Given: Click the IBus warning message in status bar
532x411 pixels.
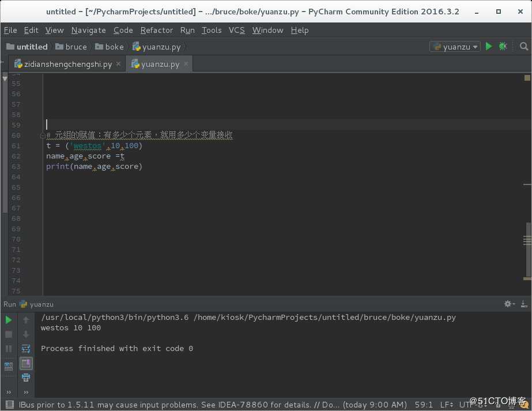Looking at the screenshot, I should coord(213,405).
